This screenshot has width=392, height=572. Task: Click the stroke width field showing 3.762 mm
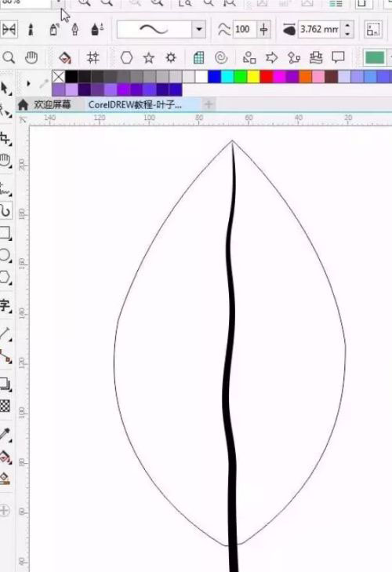319,29
